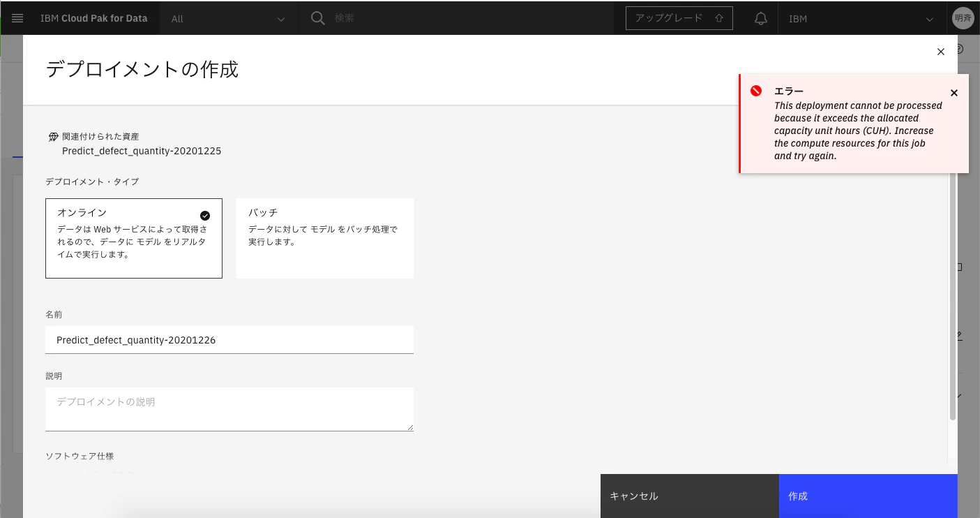Dismiss the error notification

tap(954, 93)
